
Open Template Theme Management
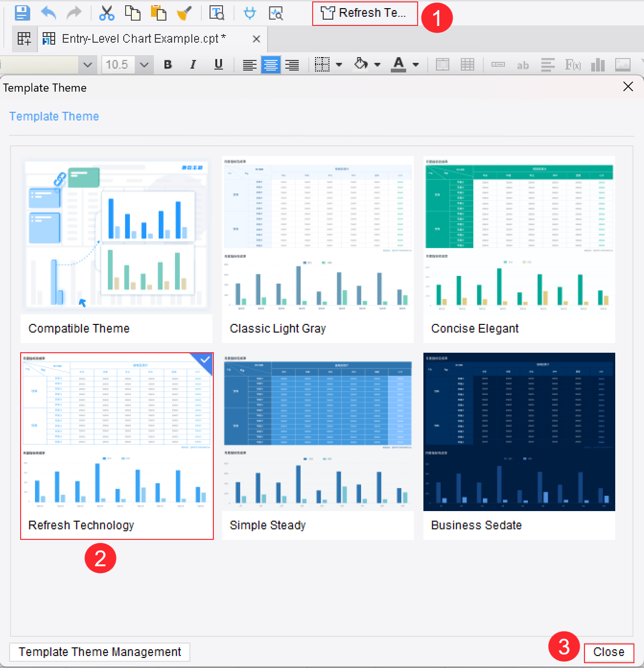point(100,652)
